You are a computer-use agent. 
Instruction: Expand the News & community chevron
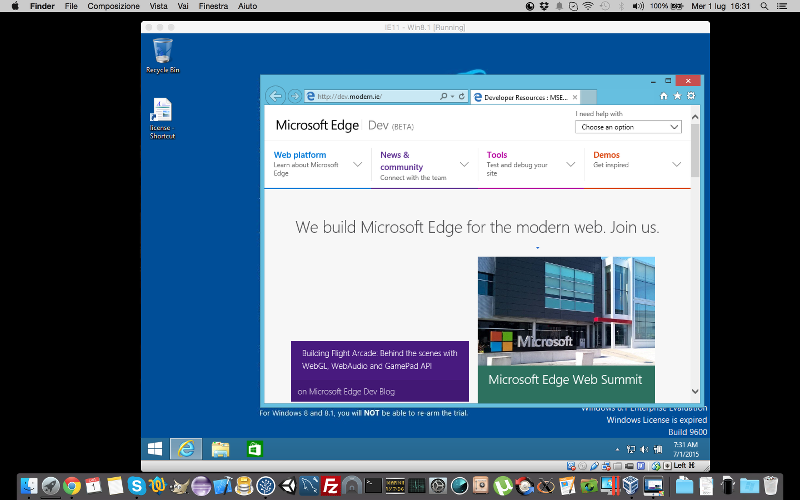pyautogui.click(x=464, y=164)
